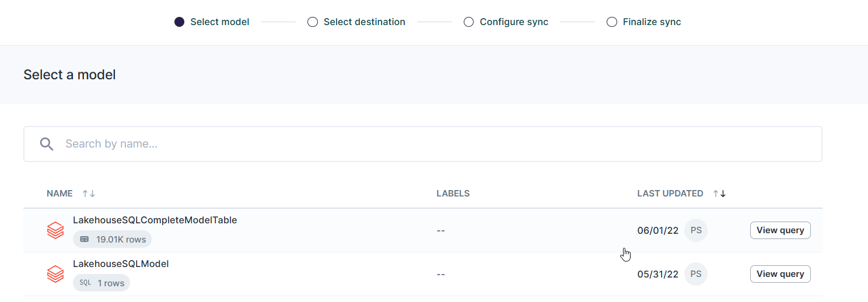Click the NAME column header
Screen dimensions: 868x302
pyautogui.click(x=60, y=194)
